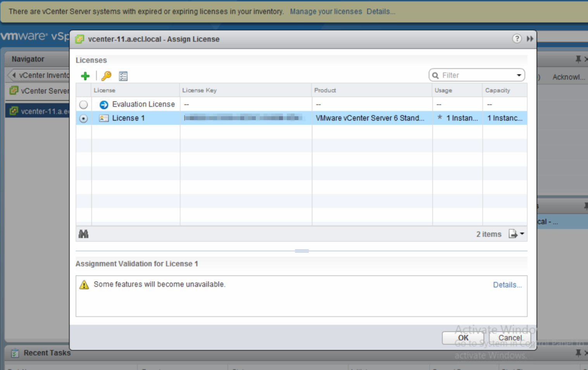The image size is (588, 370).
Task: Sort by Capacity column header
Action: point(505,90)
